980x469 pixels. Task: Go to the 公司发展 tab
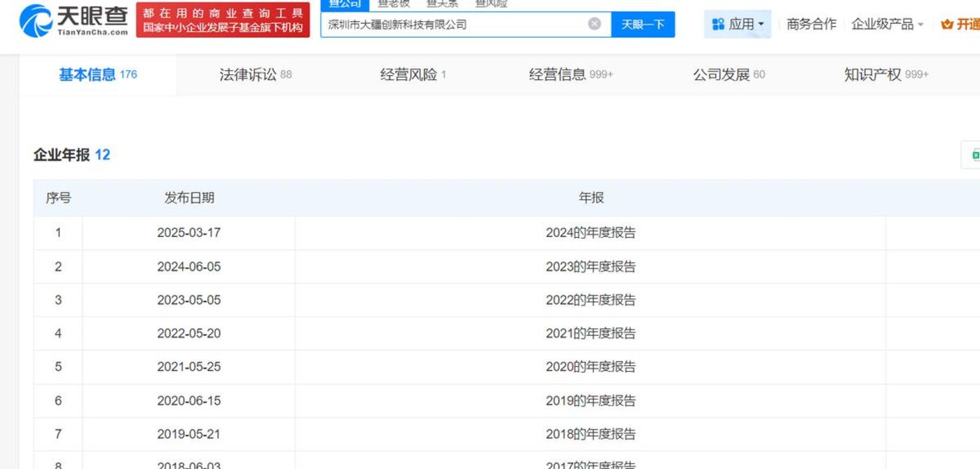point(729,74)
